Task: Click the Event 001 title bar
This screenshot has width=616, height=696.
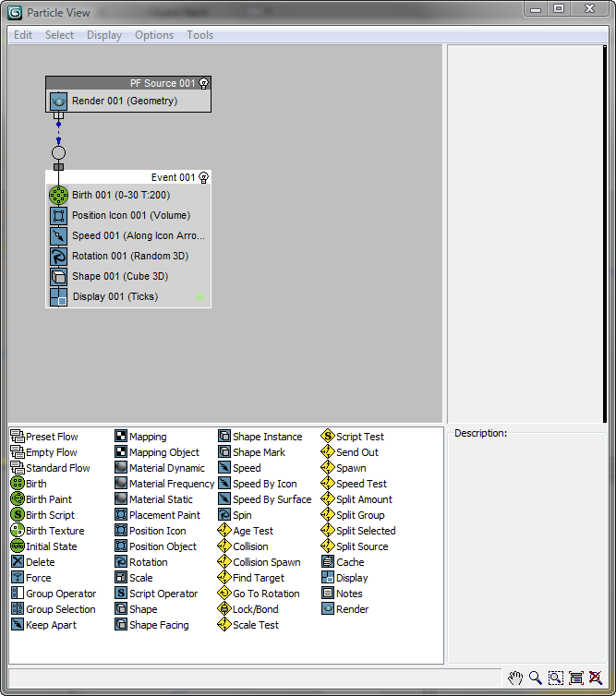Action: (127, 177)
